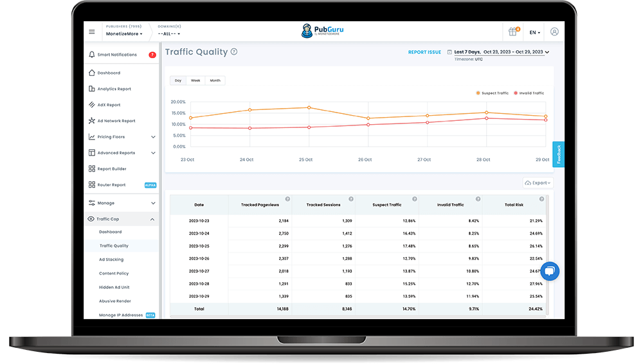Image resolution: width=643 pixels, height=364 pixels.
Task: Click the Smart Notifications bell icon
Action: 92,55
